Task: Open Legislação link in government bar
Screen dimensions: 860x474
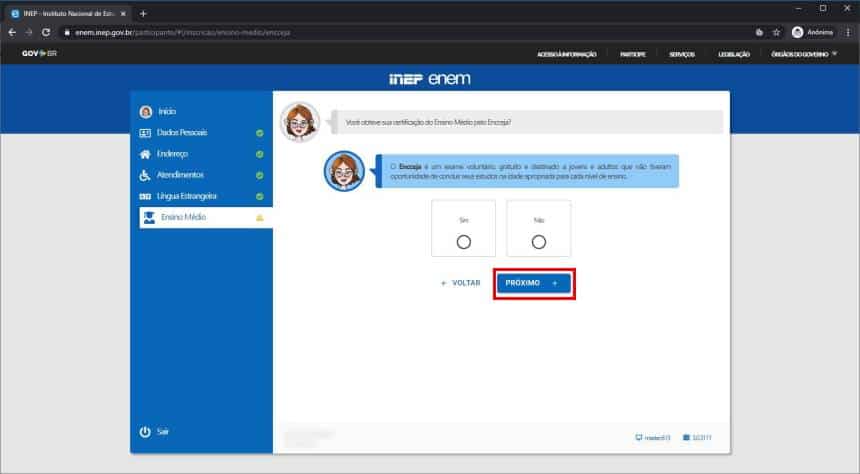Action: [x=734, y=54]
